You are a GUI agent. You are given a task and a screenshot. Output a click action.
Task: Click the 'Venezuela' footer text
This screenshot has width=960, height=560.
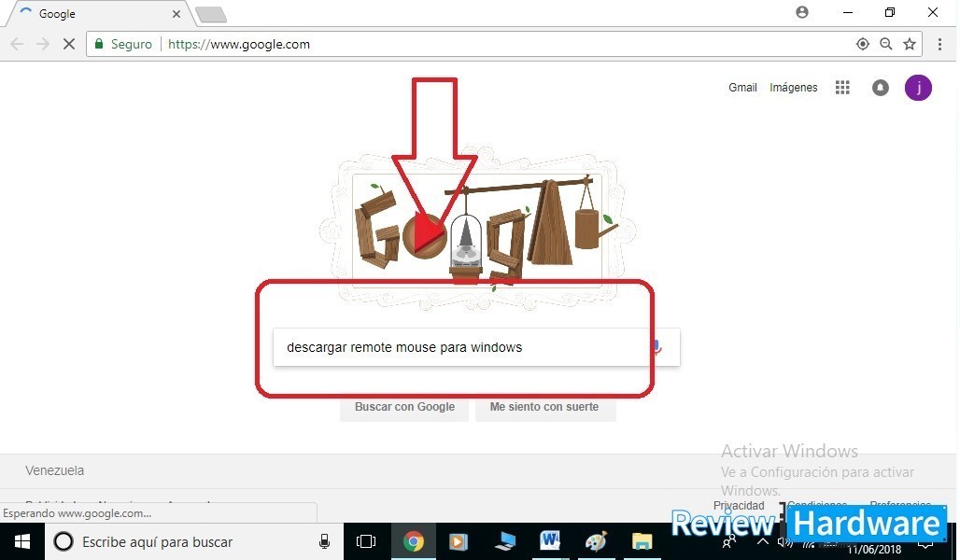[x=54, y=470]
